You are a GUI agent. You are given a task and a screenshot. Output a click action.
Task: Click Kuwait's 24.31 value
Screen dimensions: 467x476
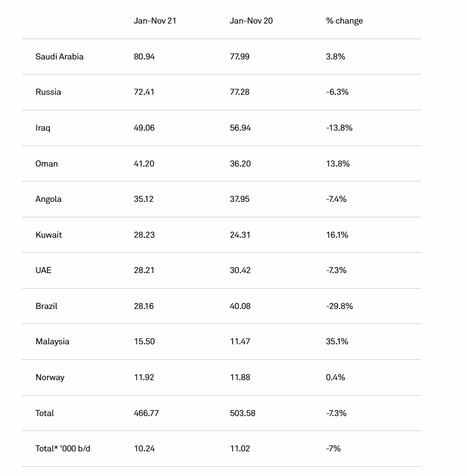click(240, 235)
